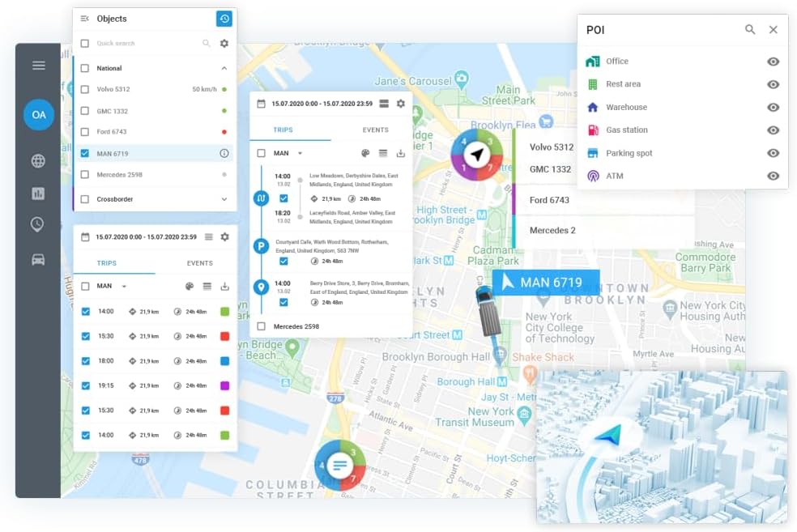This screenshot has width=797, height=532.
Task: Switch to Events tab in center panel
Action: pyautogui.click(x=375, y=130)
